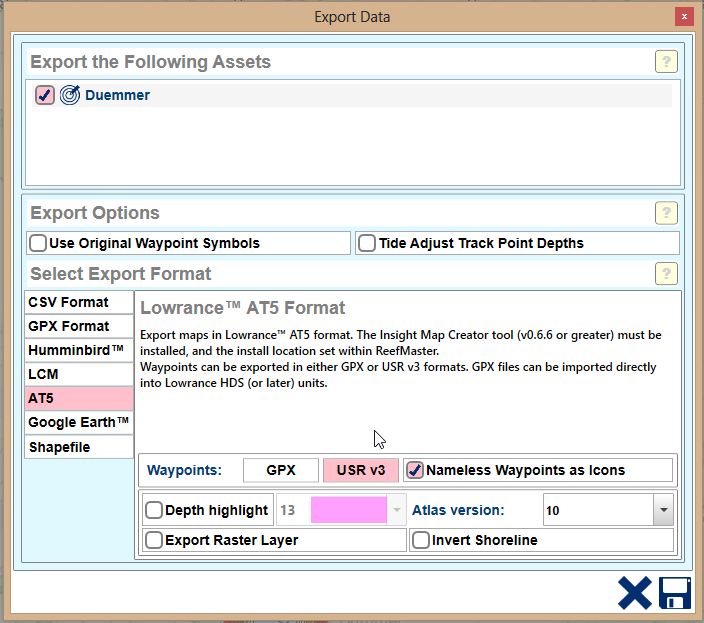Switch to Google Earth export format

(x=79, y=422)
